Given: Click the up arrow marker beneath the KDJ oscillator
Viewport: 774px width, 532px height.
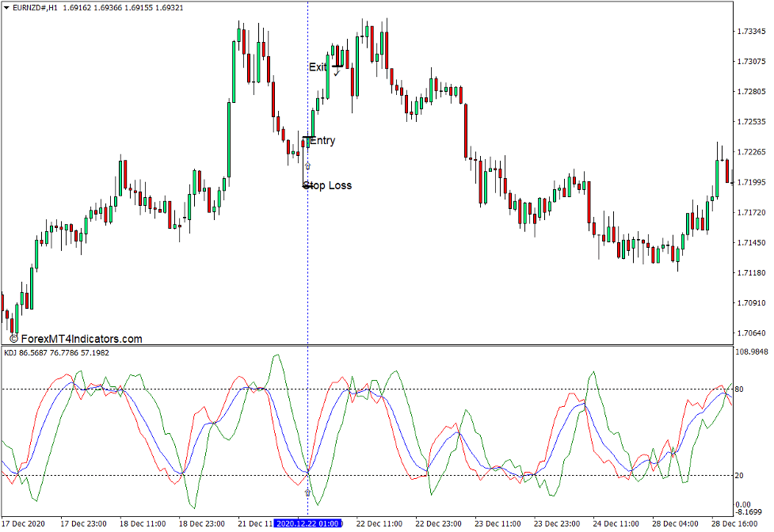Looking at the screenshot, I should coord(307,492).
